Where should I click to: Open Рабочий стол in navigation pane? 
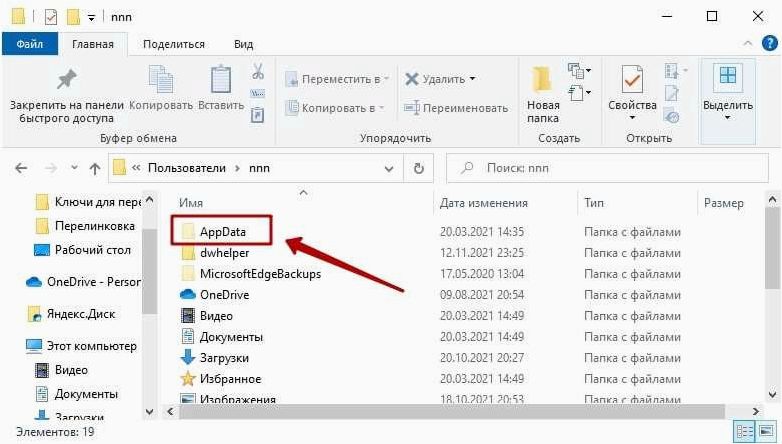[93, 250]
